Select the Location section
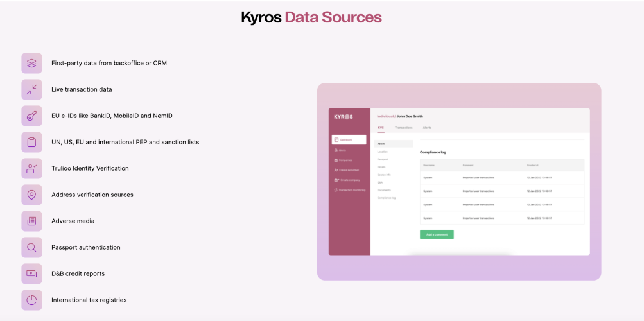644x321 pixels. 383,152
